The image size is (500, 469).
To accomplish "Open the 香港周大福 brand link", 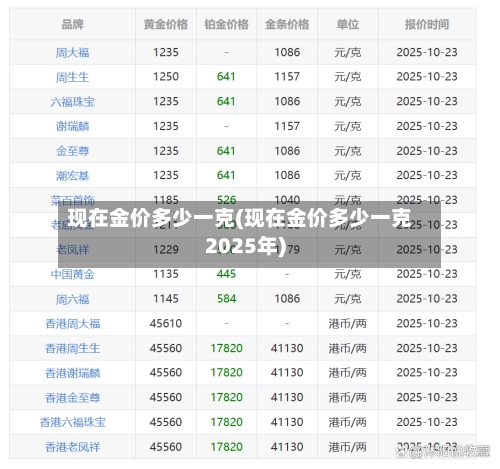I will 72,324.
